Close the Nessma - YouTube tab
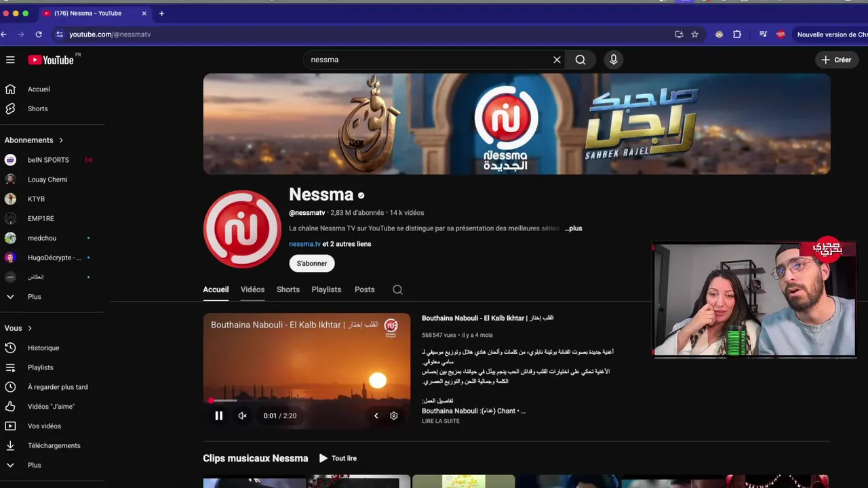 [144, 13]
